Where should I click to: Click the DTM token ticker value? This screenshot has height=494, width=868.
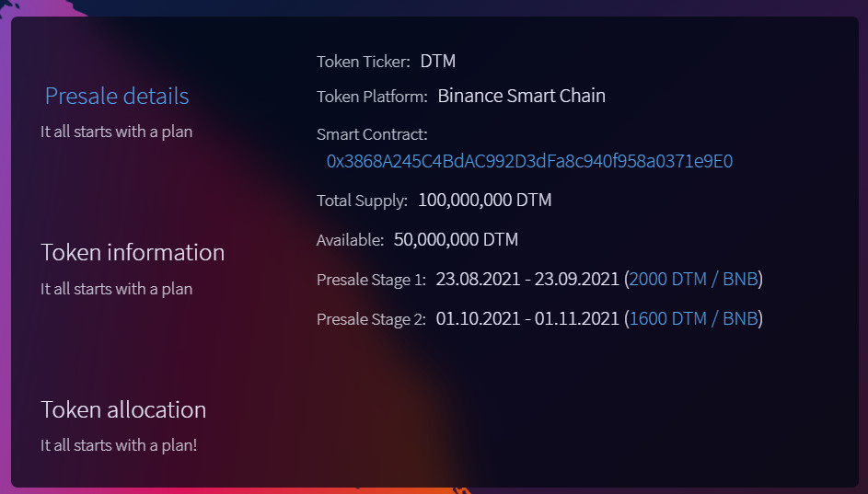[x=438, y=62]
